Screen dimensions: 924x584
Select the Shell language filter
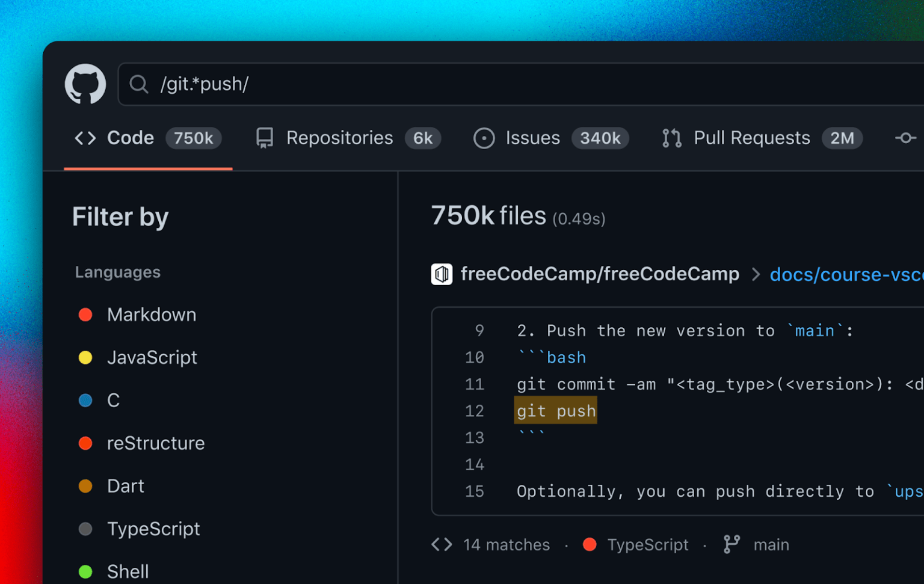(x=128, y=571)
